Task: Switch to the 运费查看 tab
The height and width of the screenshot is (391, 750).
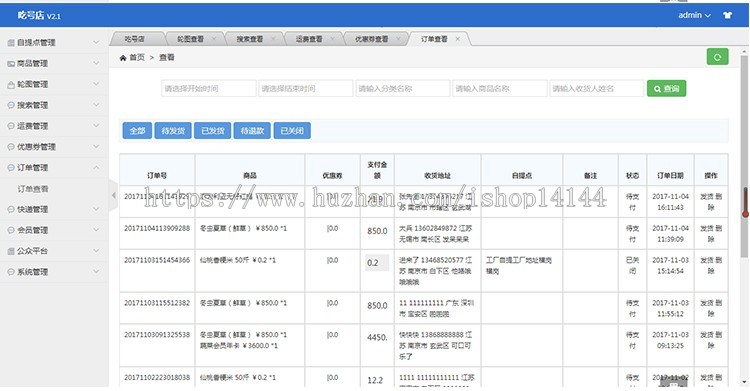Action: (309, 39)
